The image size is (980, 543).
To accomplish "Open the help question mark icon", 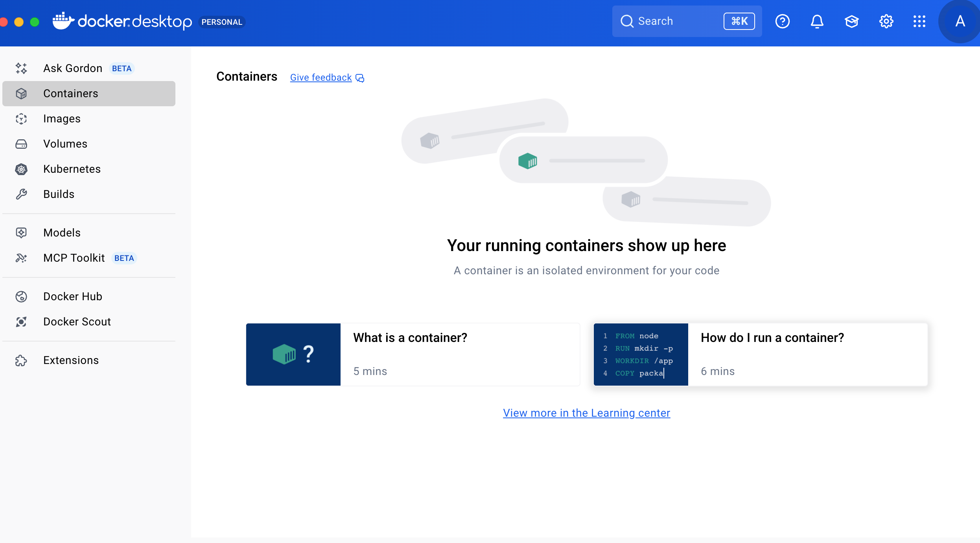I will [782, 21].
